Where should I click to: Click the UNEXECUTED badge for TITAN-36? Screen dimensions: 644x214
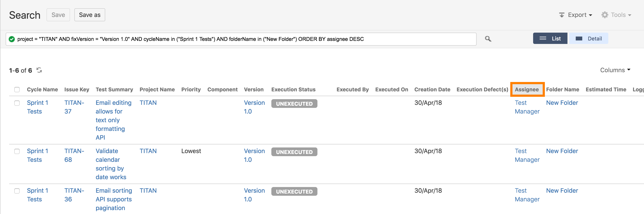click(294, 191)
